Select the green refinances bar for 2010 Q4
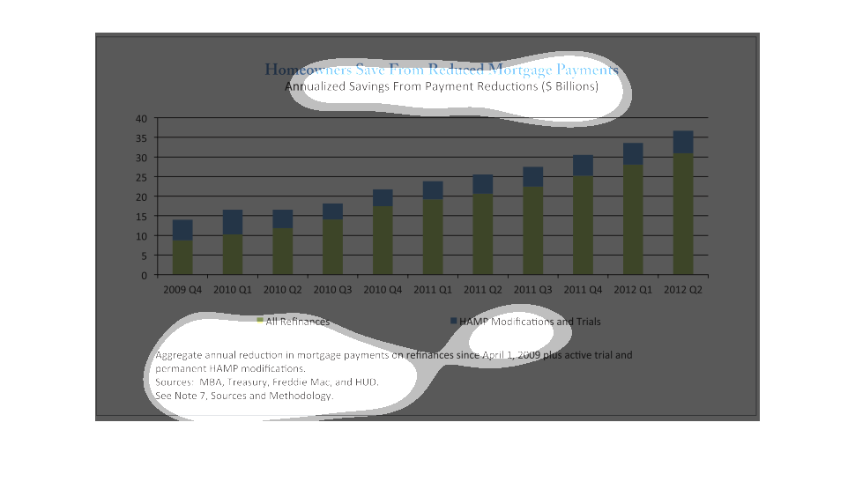This screenshot has height=504, width=855. point(383,241)
